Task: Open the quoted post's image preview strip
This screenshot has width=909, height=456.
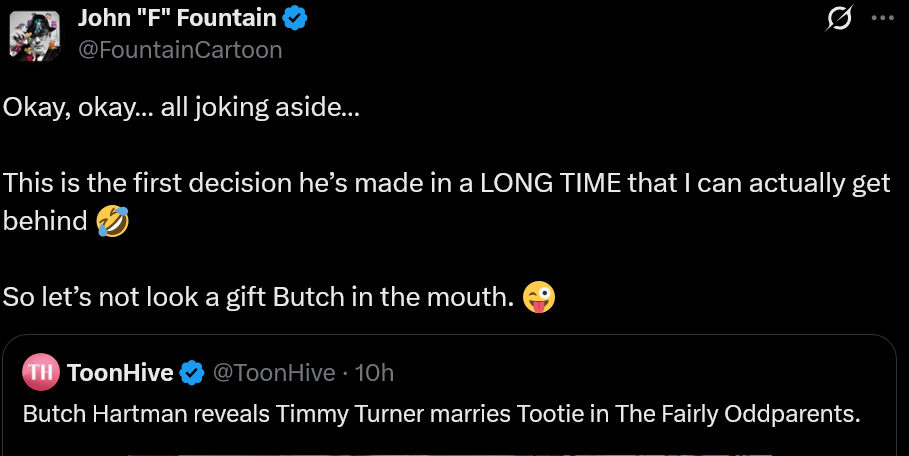Action: point(450,452)
